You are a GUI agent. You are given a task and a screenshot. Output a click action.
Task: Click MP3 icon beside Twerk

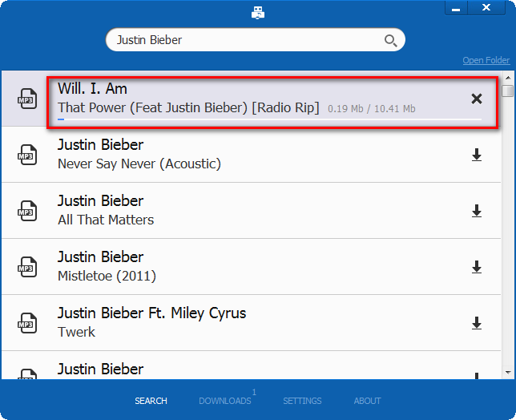tap(27, 323)
